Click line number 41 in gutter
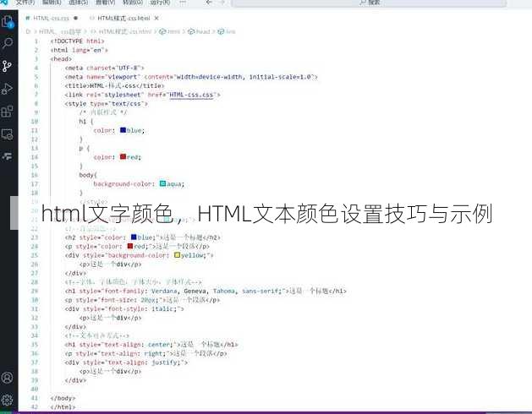Viewport: 532px width, 414px height. pyautogui.click(x=35, y=398)
